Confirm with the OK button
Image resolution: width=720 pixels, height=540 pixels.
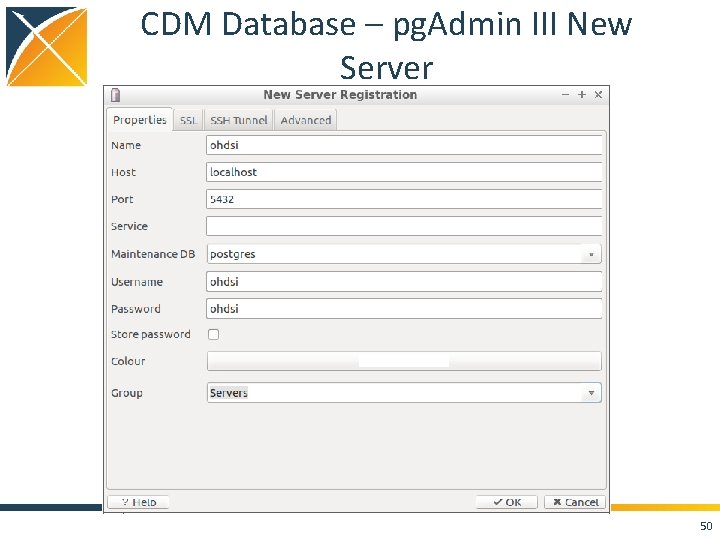pyautogui.click(x=506, y=502)
